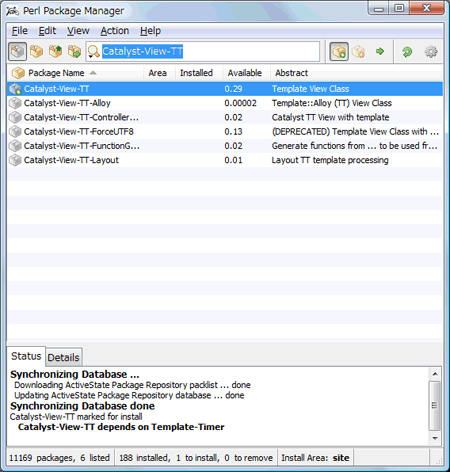Screen dimensions: 450x472
Task: Select the Catalyst-View-TT-Layout package name
Action: (71, 160)
